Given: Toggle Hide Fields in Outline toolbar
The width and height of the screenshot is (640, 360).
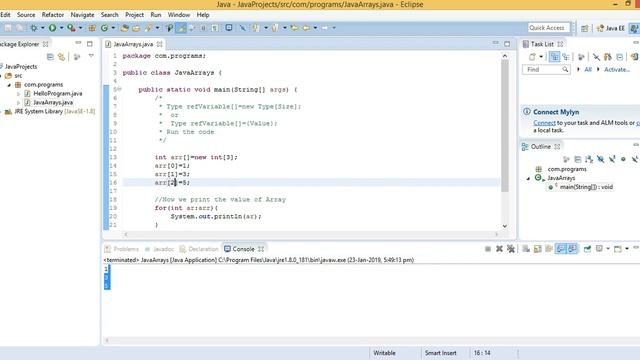Looking at the screenshot, I should click(600, 159).
